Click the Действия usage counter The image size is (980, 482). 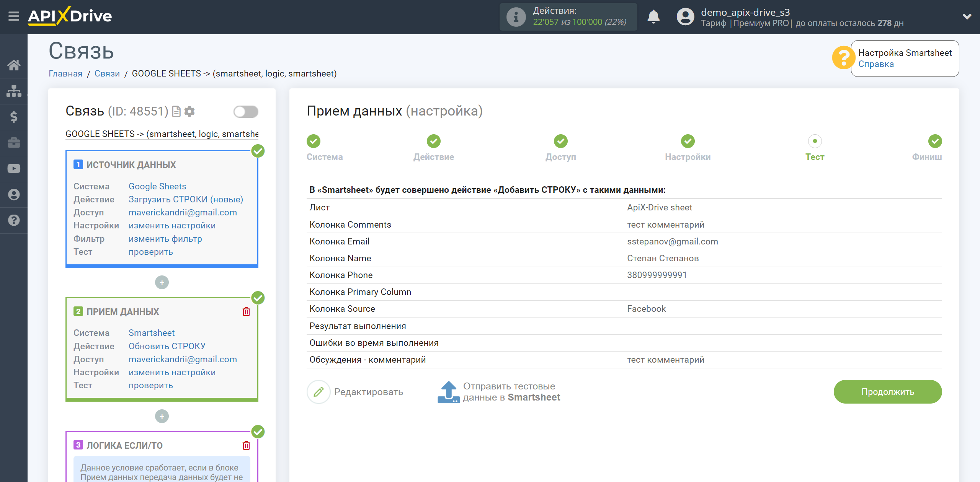568,17
